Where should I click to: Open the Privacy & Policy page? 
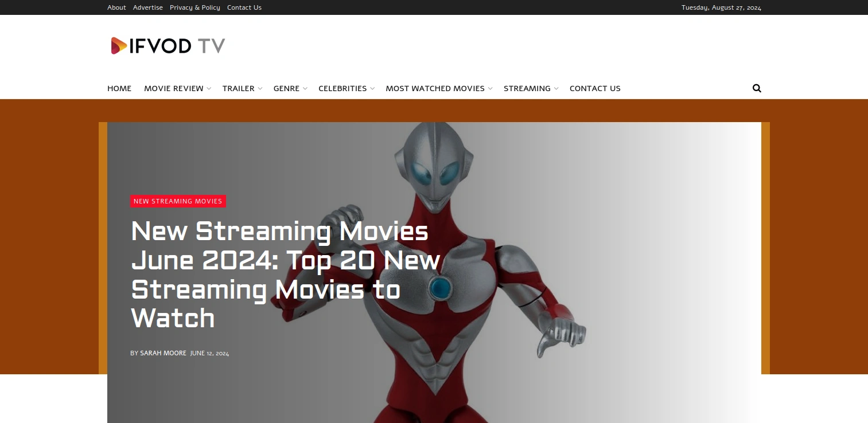(195, 7)
